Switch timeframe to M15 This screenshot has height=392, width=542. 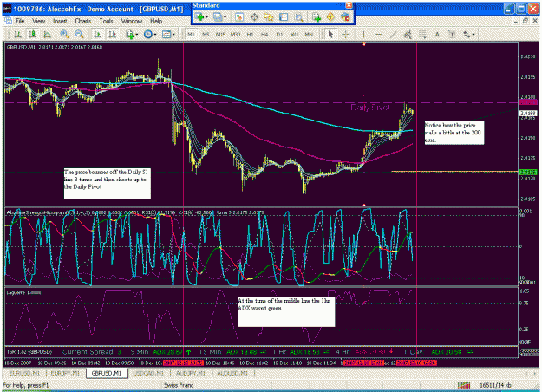tap(220, 35)
